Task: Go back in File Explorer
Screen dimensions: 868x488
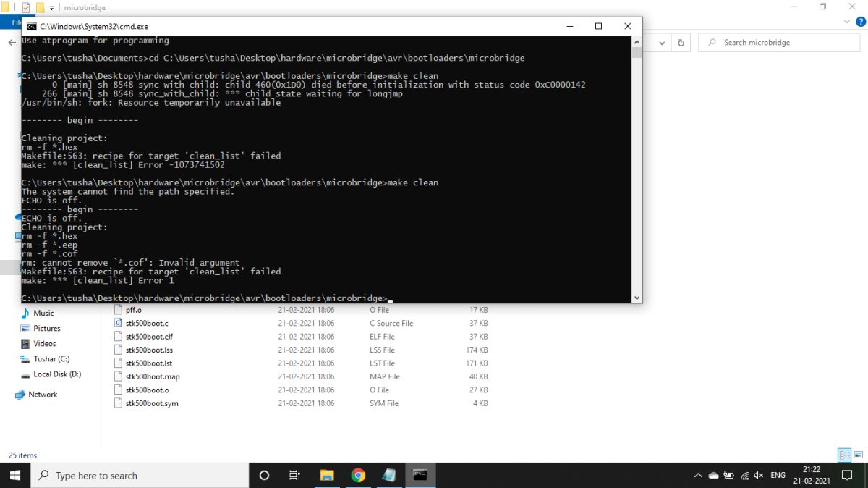Action: tap(12, 43)
